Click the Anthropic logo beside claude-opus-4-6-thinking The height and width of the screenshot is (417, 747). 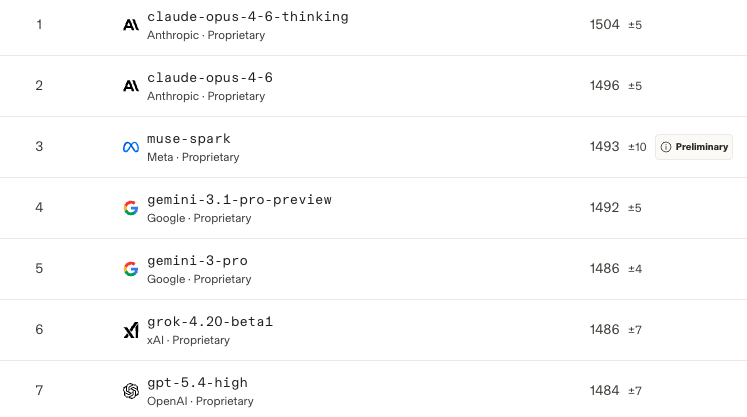(x=130, y=25)
